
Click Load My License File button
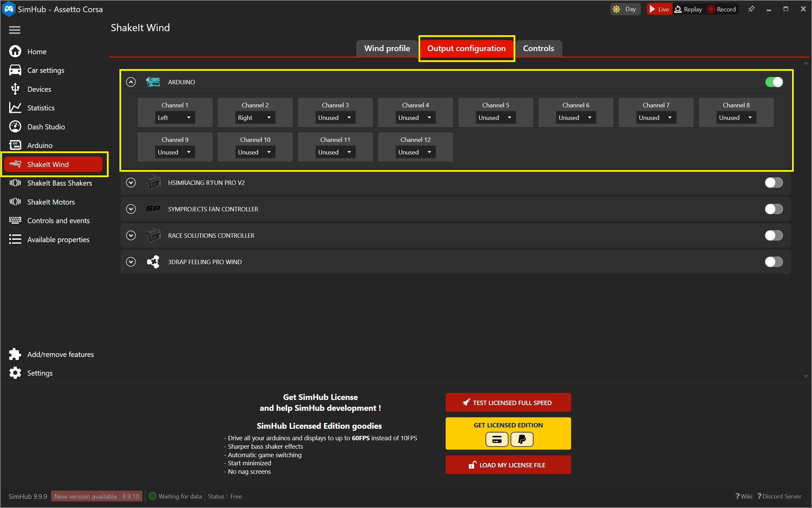pyautogui.click(x=508, y=465)
